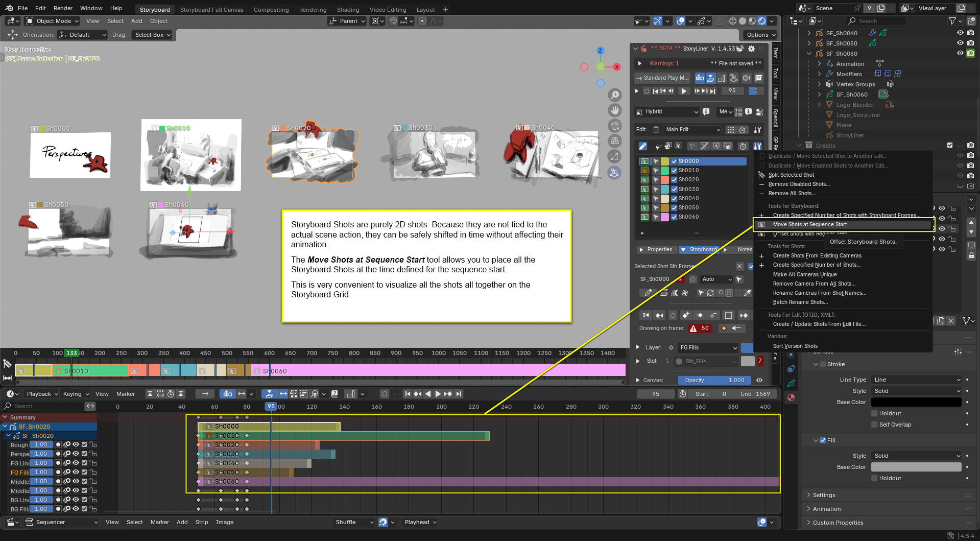
Task: Click the Blender logo menu icon
Action: tap(9, 8)
